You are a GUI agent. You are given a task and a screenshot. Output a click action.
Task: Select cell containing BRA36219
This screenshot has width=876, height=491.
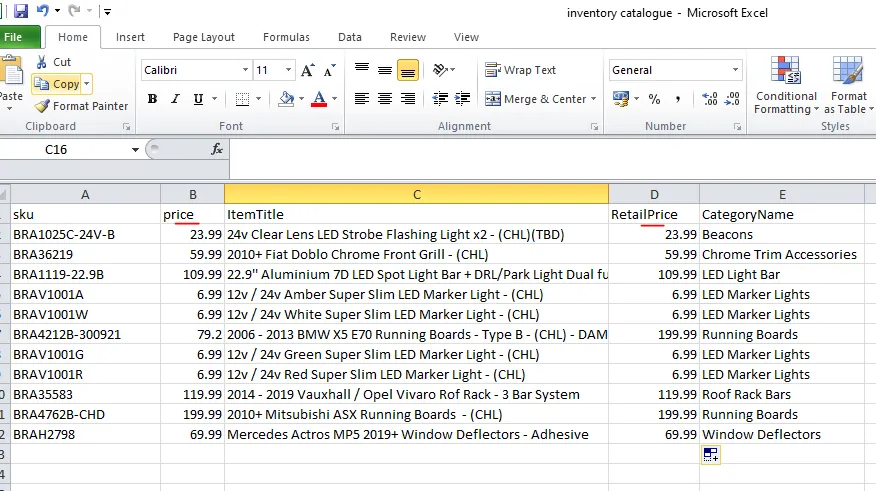pos(85,254)
